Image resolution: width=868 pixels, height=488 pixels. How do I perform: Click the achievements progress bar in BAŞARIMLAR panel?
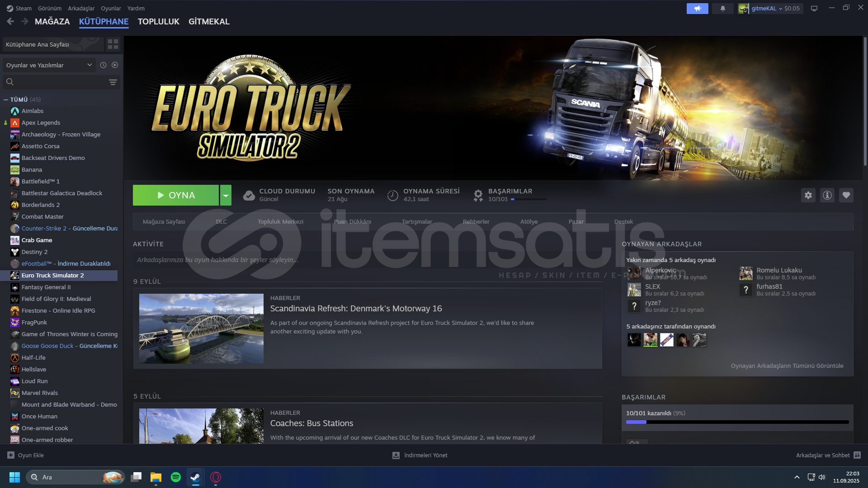pyautogui.click(x=737, y=422)
